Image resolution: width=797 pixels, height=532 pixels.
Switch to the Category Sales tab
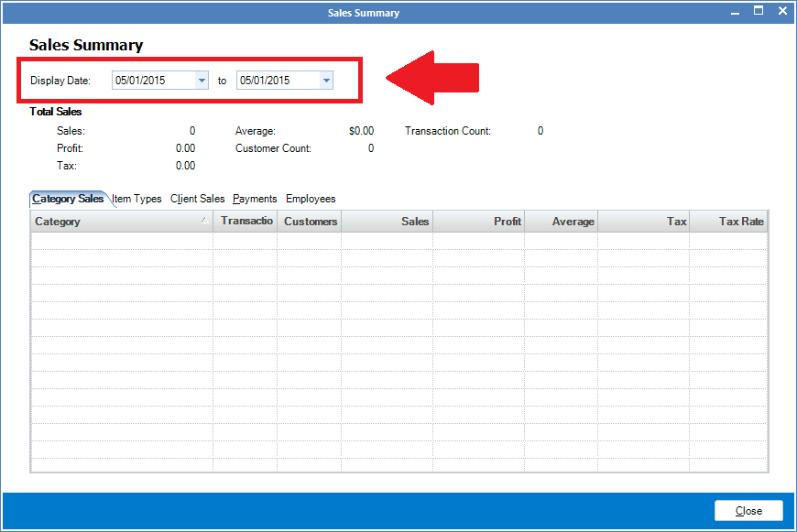[x=68, y=199]
